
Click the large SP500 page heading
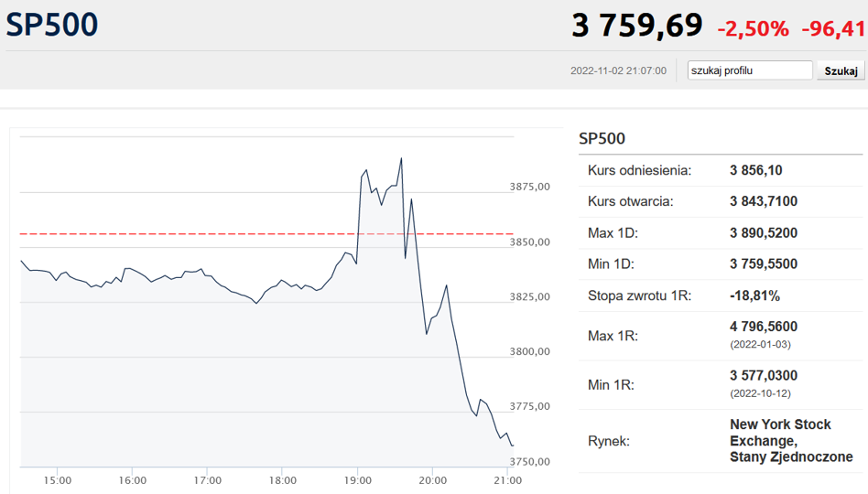(52, 25)
